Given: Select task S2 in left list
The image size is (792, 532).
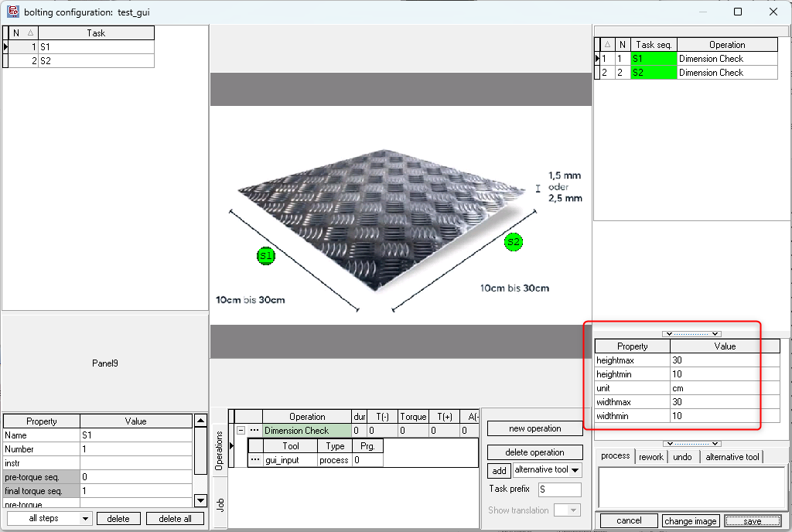Looking at the screenshot, I should pos(96,61).
